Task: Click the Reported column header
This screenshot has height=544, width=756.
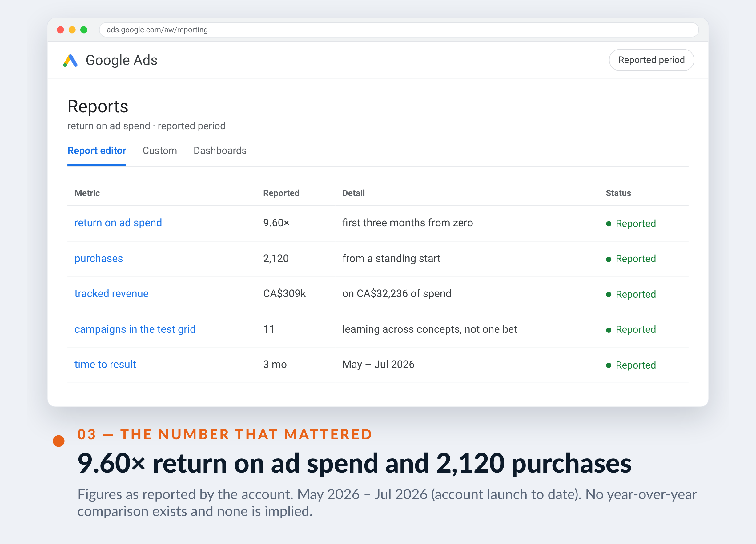Action: tap(281, 193)
